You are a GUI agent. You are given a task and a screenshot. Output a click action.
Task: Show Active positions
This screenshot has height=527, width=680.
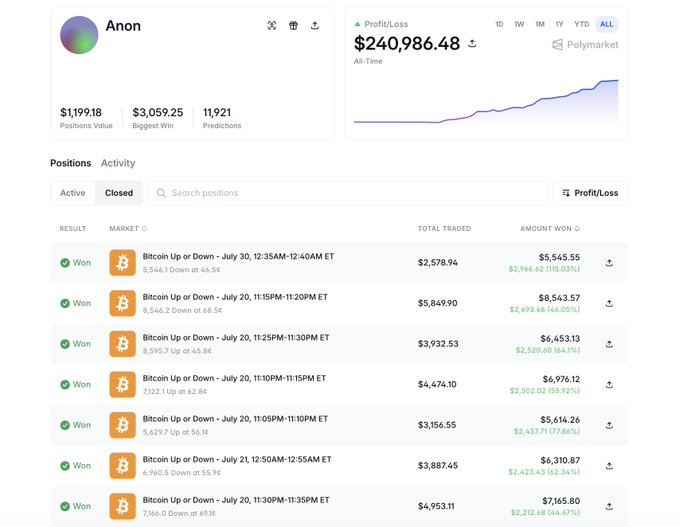click(72, 193)
